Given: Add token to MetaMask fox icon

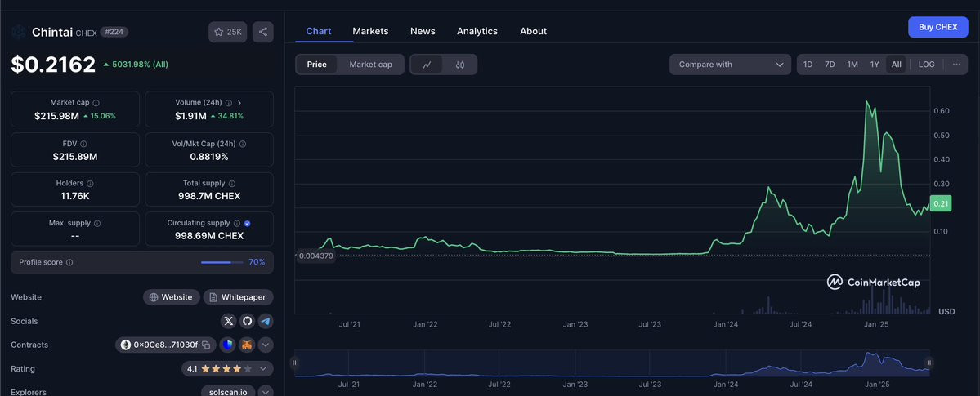Looking at the screenshot, I should click(x=248, y=345).
